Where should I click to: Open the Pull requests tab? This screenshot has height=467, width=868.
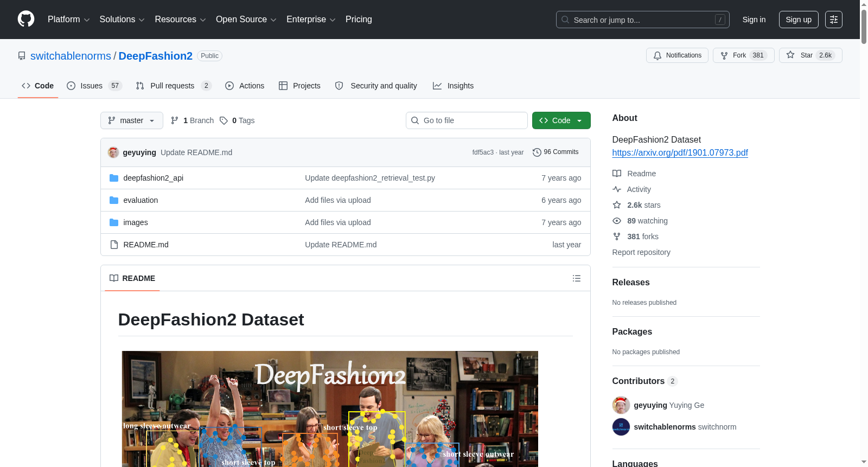point(174,86)
